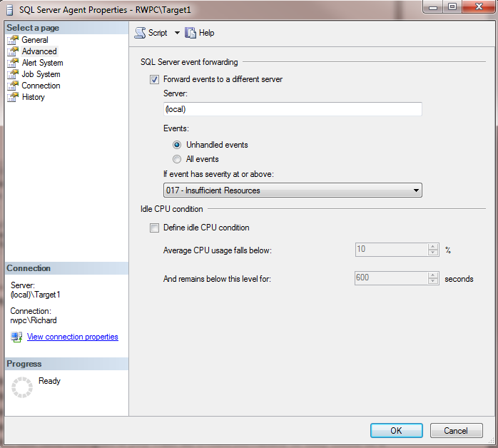Select the Advanced page label
Image resolution: width=498 pixels, height=448 pixels.
tap(39, 51)
